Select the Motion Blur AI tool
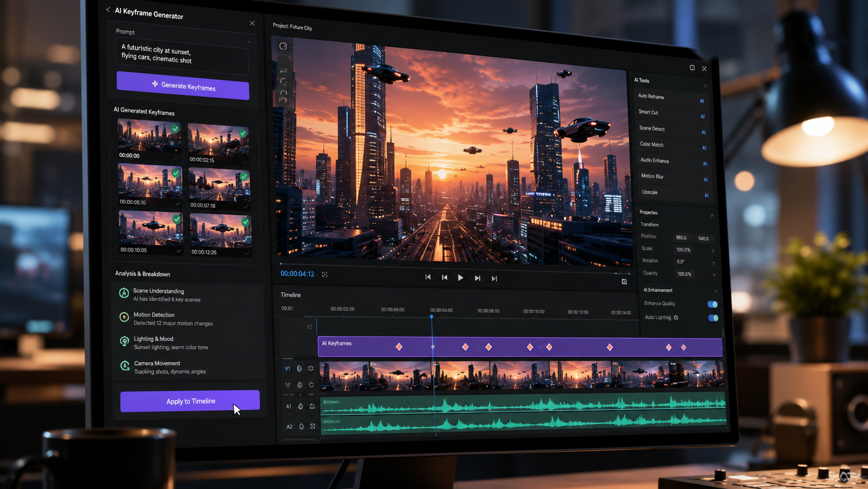868x489 pixels. (674, 178)
